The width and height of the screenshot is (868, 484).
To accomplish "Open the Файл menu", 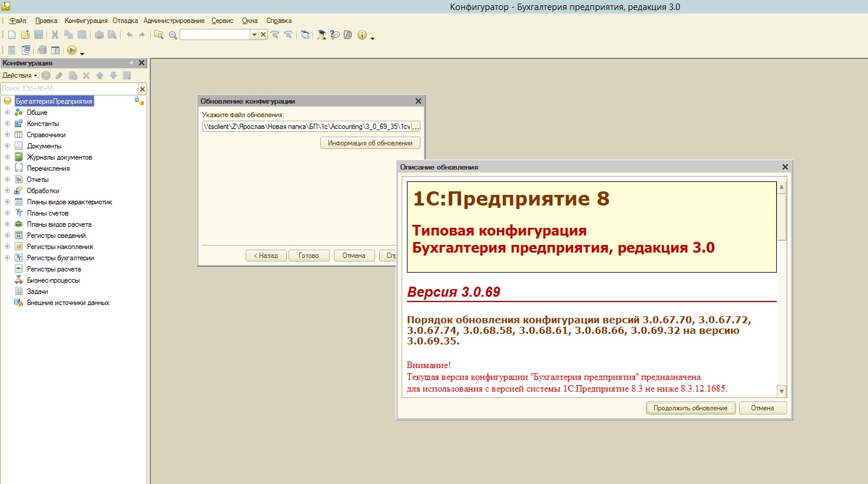I will [x=18, y=21].
